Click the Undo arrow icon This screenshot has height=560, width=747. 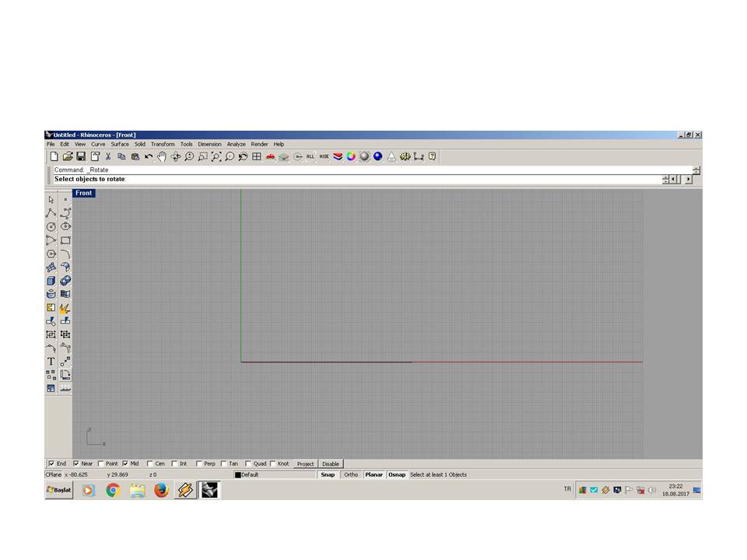[x=149, y=156]
